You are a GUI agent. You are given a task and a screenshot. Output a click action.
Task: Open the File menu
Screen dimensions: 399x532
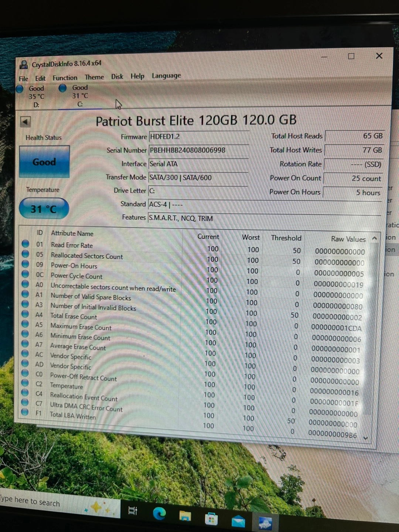click(24, 79)
